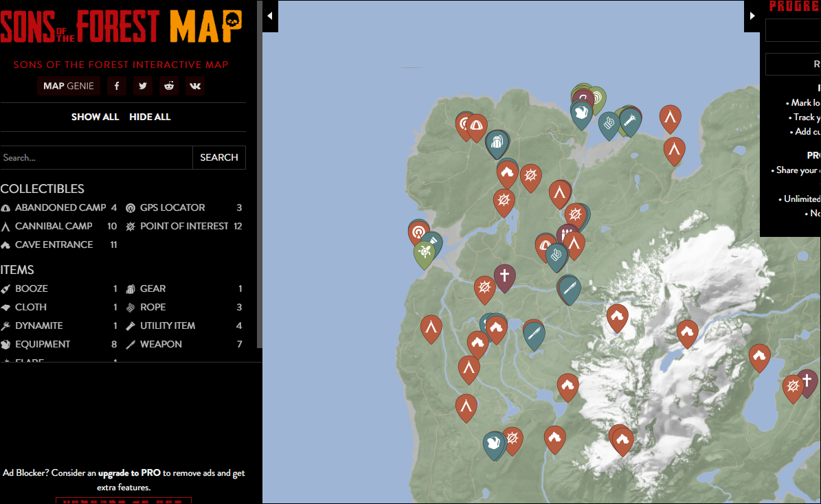Toggle Cloth item category
821x504 pixels.
click(59, 307)
